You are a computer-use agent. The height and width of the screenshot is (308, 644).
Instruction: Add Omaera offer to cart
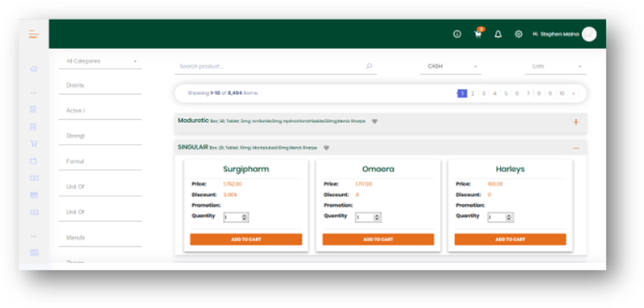tap(378, 240)
